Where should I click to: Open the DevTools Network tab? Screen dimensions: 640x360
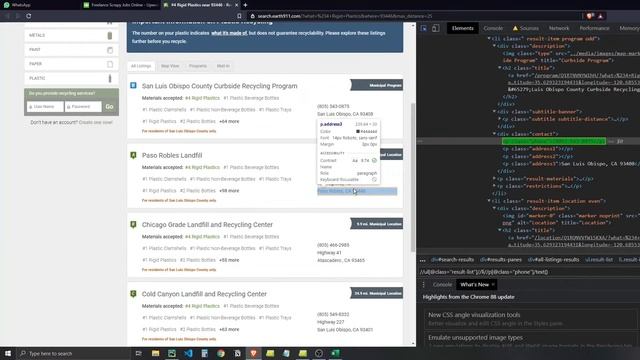pyautogui.click(x=559, y=28)
